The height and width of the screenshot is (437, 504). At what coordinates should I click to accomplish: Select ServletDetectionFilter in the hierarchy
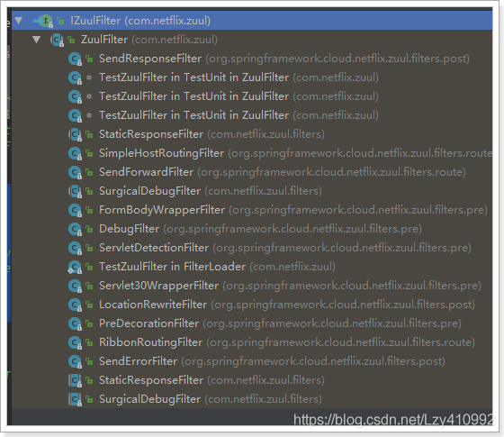tap(285, 248)
